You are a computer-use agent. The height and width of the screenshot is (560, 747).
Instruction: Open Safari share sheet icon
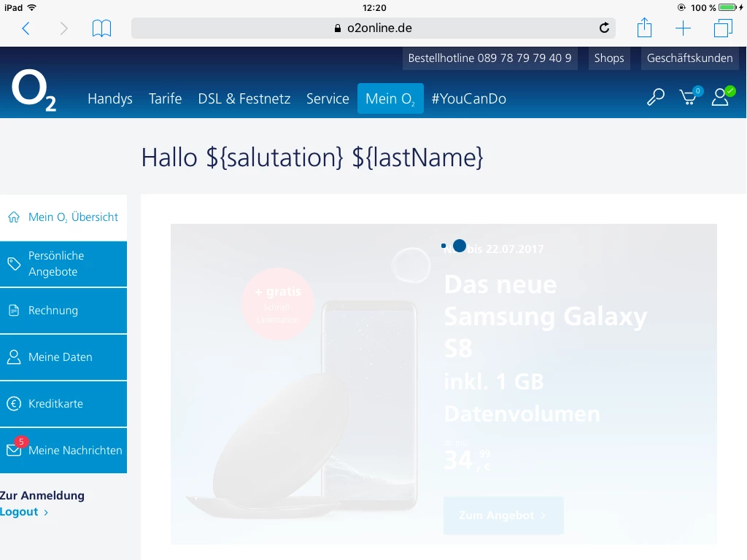[644, 27]
